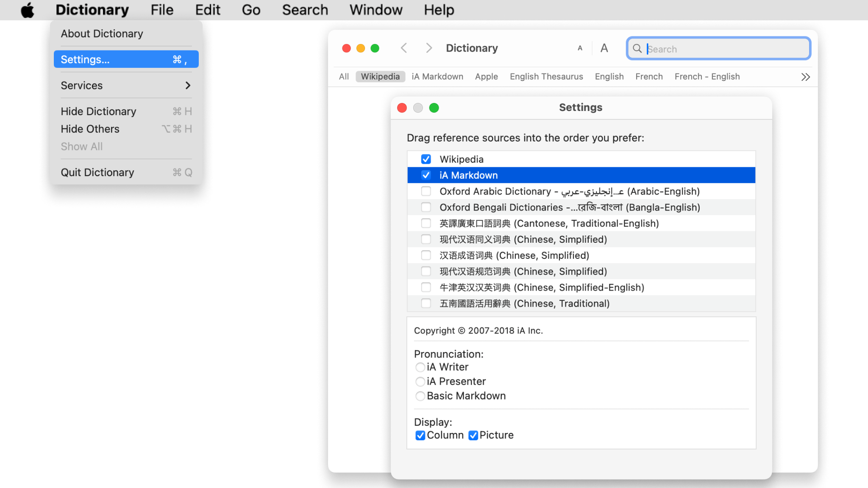Enable the Chinese, Simplified-English checkbox

(426, 288)
